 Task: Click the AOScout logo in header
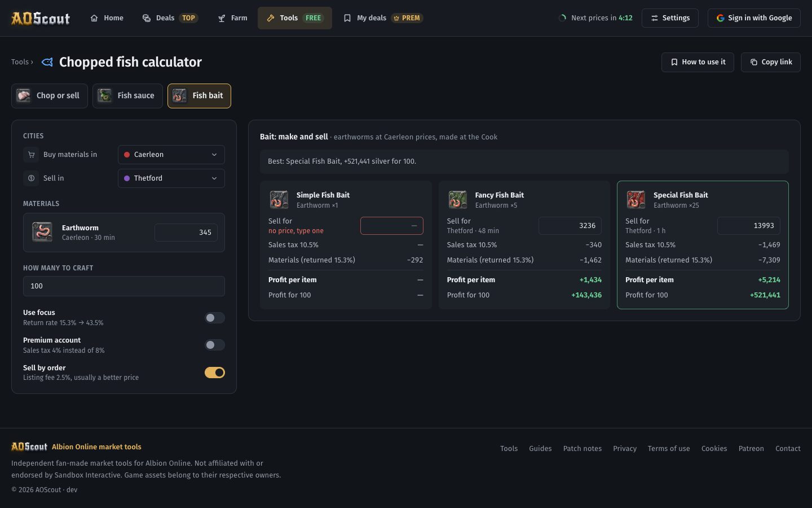[x=41, y=18]
